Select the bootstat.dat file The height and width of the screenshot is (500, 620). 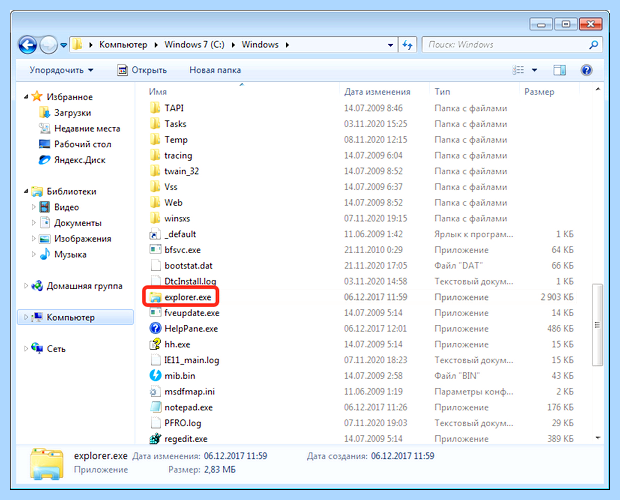[x=188, y=266]
